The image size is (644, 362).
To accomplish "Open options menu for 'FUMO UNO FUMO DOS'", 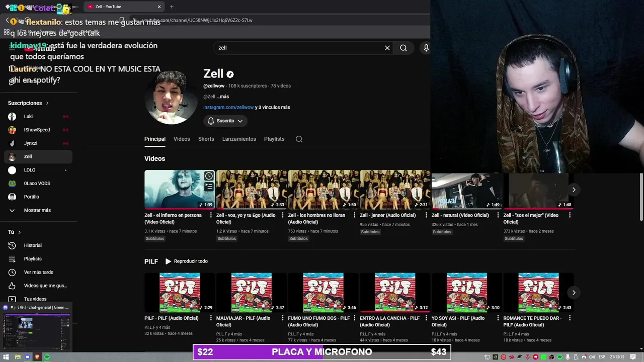I will [354, 318].
